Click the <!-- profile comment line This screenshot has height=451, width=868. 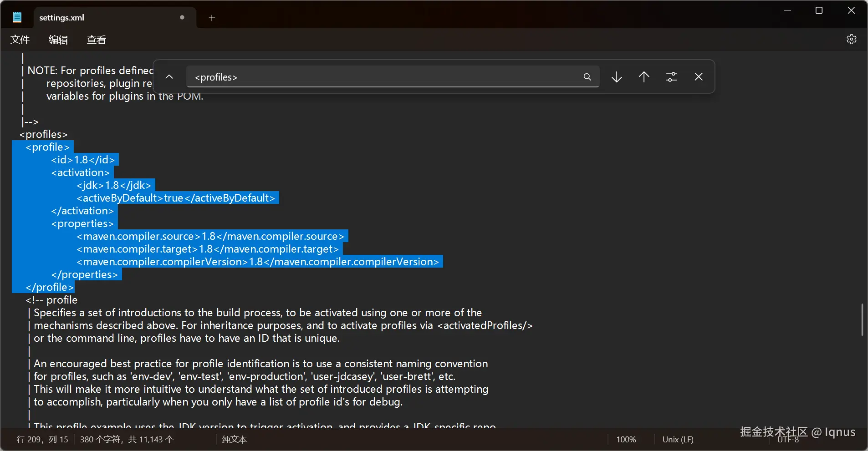[51, 300]
